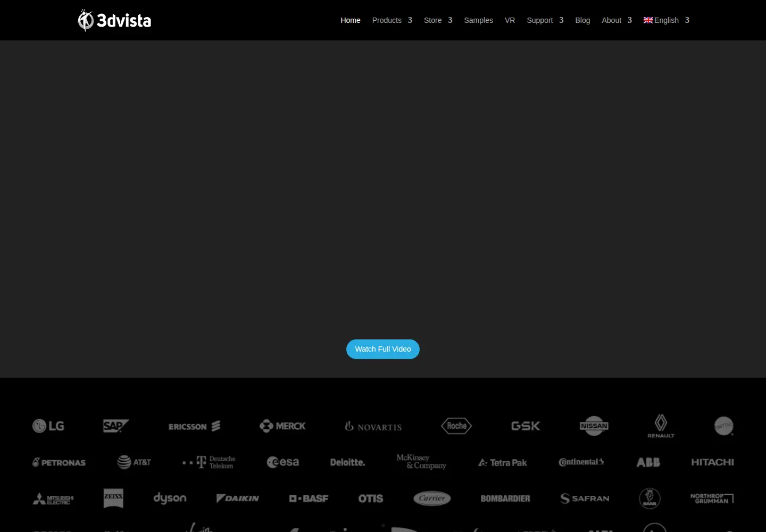
Task: Click the Continental logo
Action: click(x=581, y=462)
